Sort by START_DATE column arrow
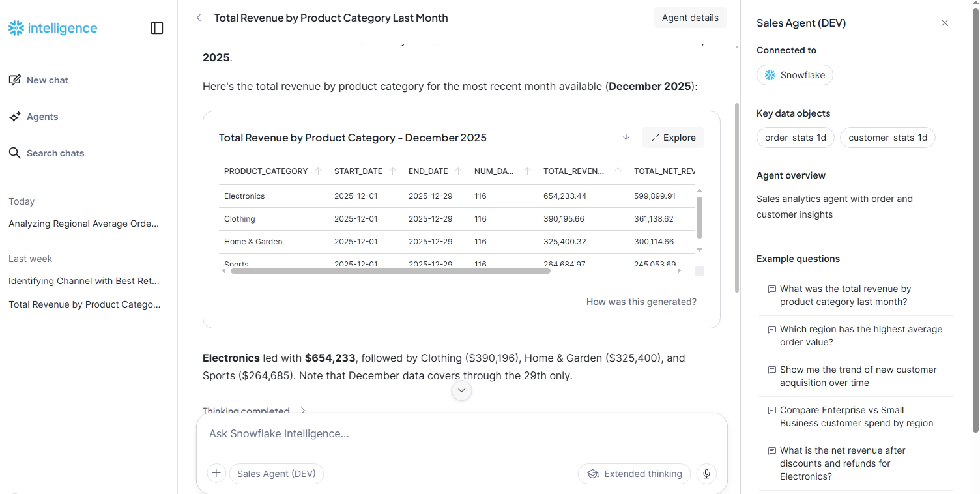The height and width of the screenshot is (494, 980). (393, 171)
